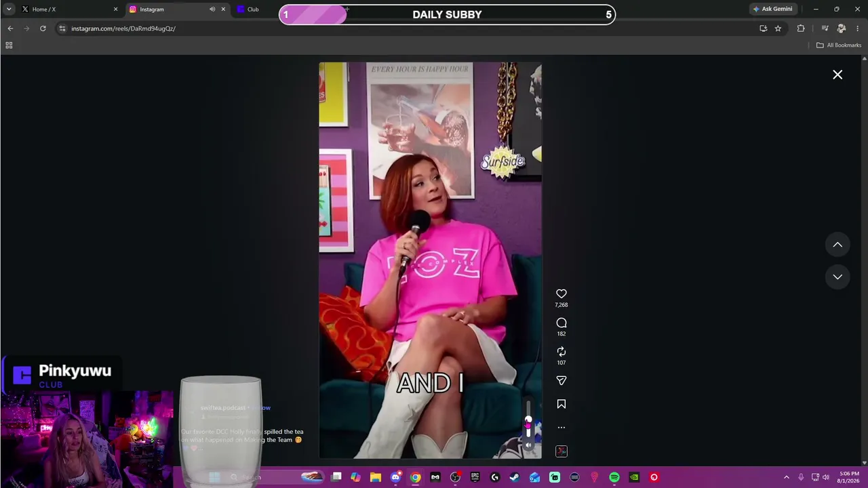Open the reel's audio thumbnail

(561, 451)
